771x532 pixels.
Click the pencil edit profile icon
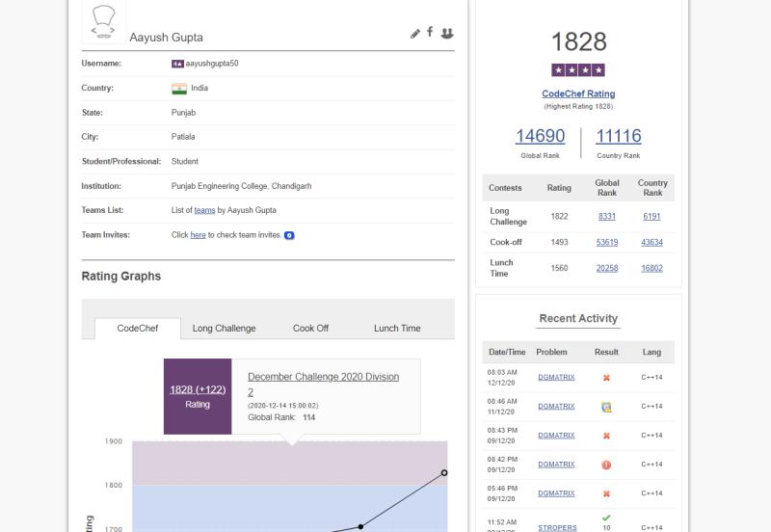pos(415,34)
